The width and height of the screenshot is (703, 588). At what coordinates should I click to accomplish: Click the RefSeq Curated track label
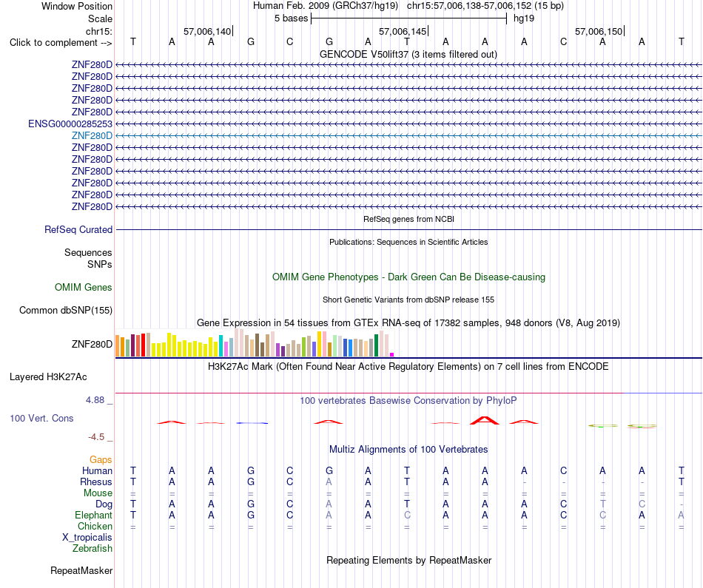tap(78, 229)
